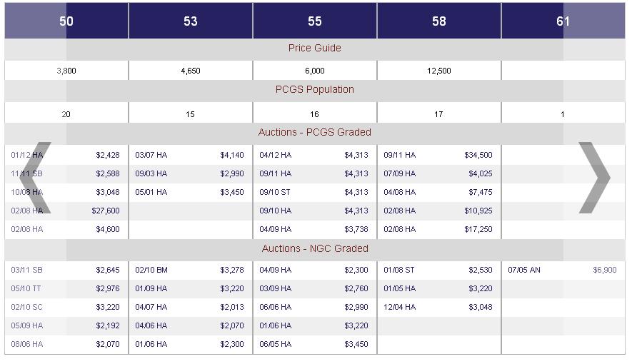Viewport: 637px width, 364px height.
Task: Open the 11/11 SB auction record
Action: pos(27,173)
